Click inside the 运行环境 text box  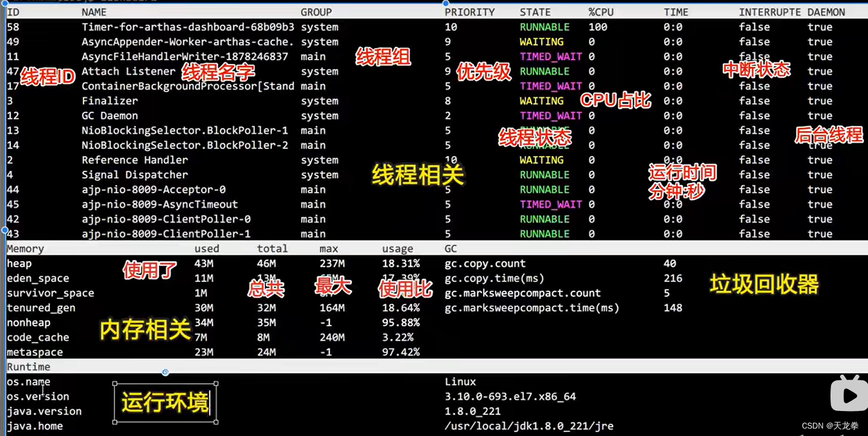(166, 403)
